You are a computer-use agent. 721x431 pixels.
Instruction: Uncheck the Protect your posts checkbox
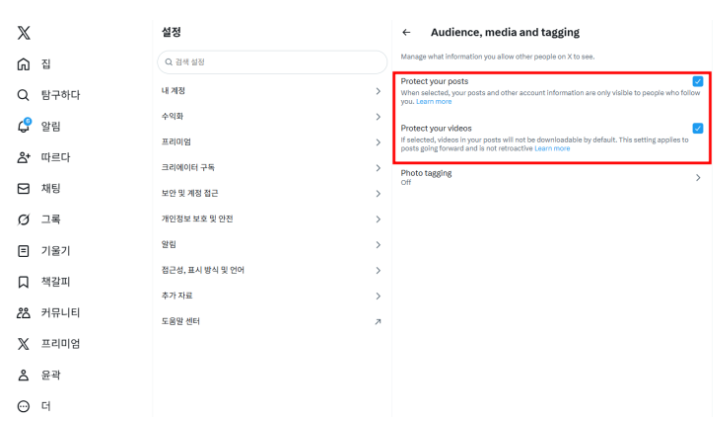click(x=697, y=81)
